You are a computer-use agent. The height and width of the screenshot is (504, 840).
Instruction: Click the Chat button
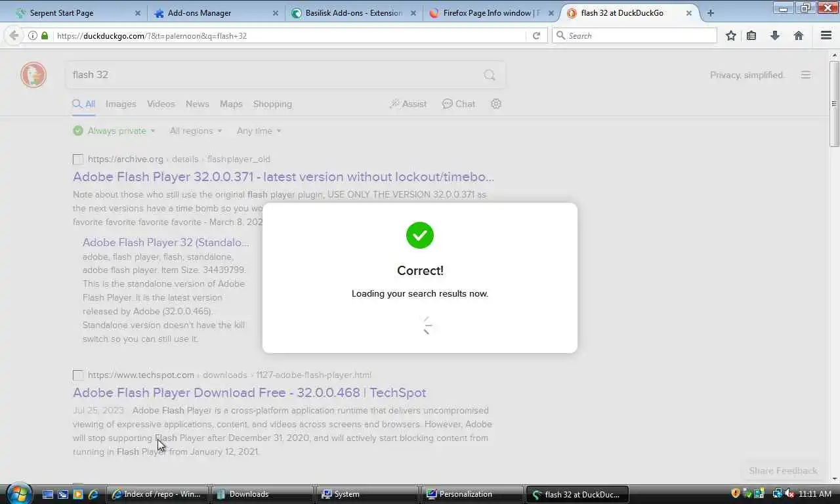click(458, 104)
